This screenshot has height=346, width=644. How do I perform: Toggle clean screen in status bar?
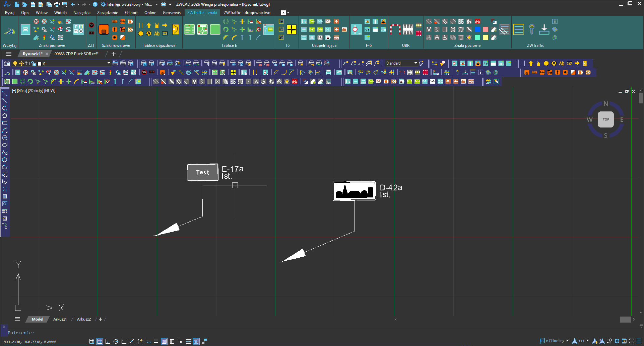click(x=632, y=341)
